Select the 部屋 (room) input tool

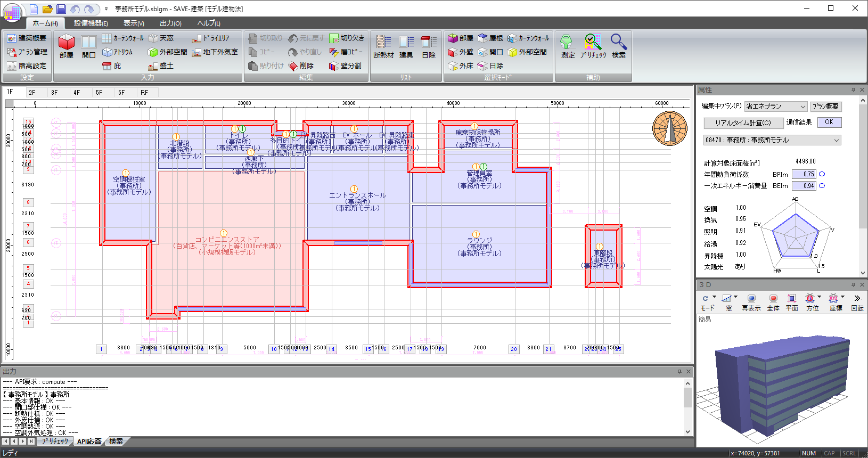66,46
